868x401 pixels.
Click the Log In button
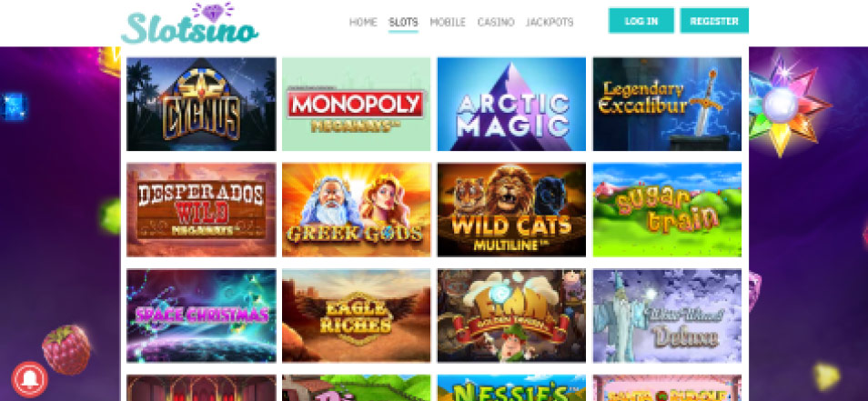click(x=641, y=21)
